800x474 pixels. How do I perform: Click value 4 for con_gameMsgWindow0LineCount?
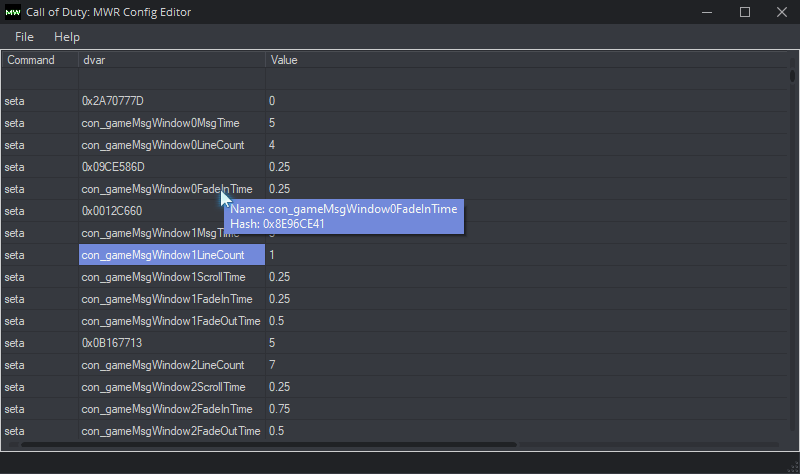[x=527, y=145]
